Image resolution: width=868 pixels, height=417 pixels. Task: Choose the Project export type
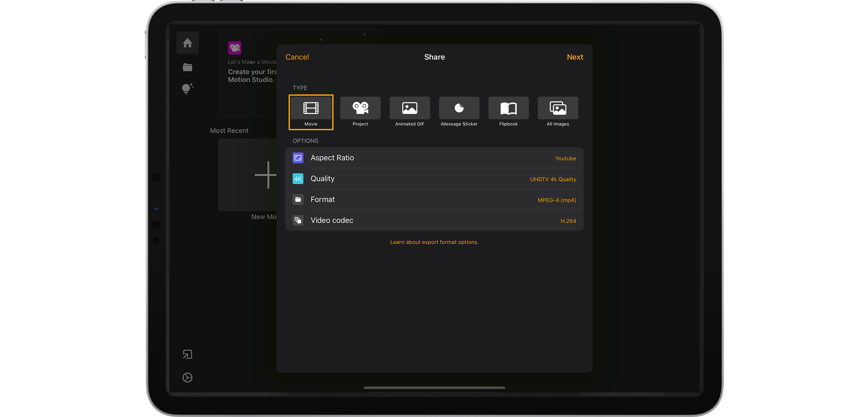(x=360, y=112)
